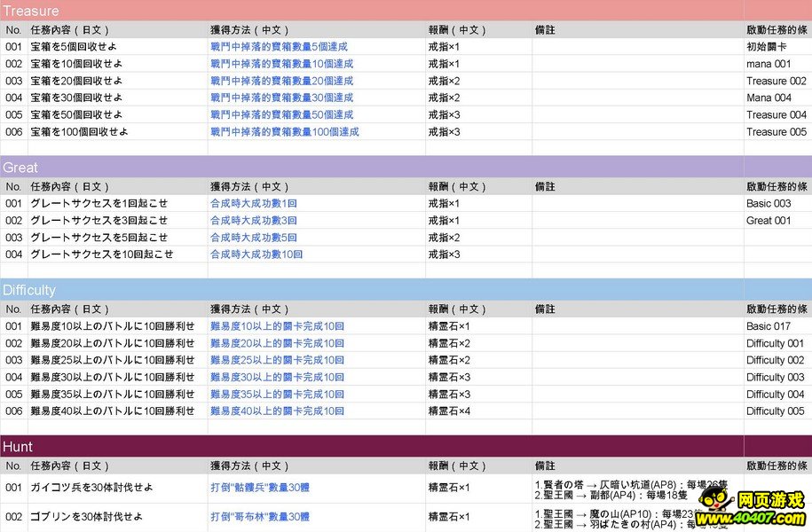Select cell 難易度35以上のバトルに10回勝利せ
This screenshot has height=532, width=812.
click(117, 394)
